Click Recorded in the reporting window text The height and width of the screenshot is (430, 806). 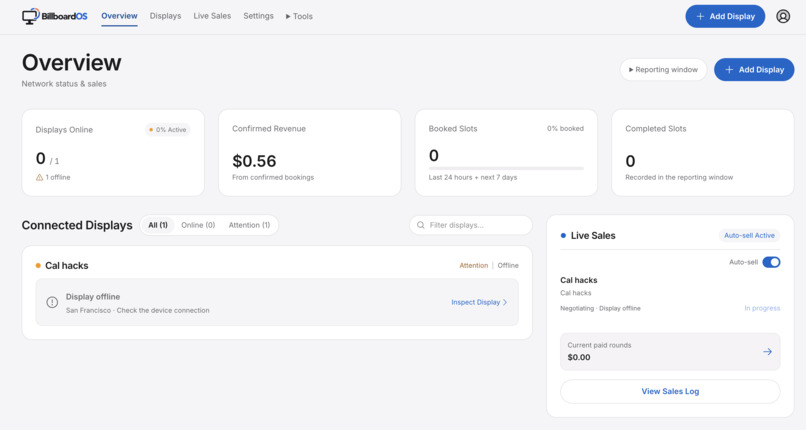(679, 177)
